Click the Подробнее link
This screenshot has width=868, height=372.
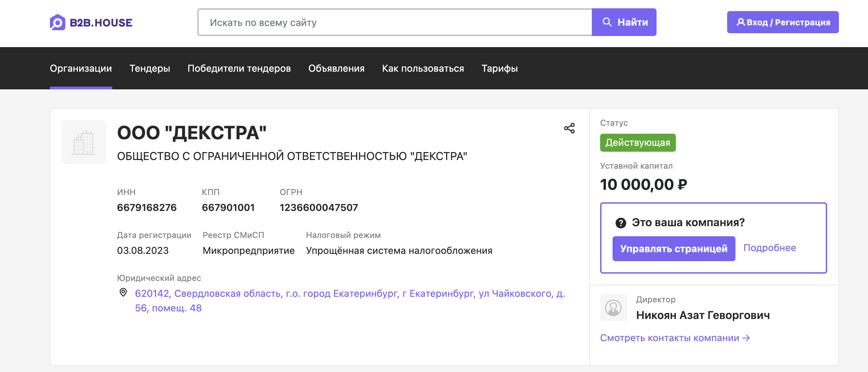pyautogui.click(x=769, y=248)
